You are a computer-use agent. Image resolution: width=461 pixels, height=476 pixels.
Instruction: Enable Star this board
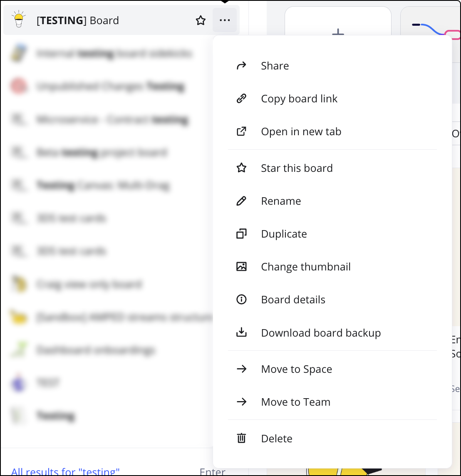tap(297, 168)
